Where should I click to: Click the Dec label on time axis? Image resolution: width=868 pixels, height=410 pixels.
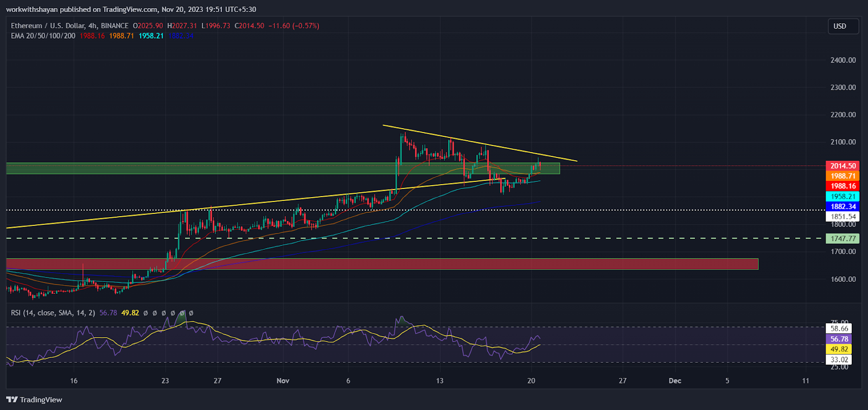click(x=674, y=381)
